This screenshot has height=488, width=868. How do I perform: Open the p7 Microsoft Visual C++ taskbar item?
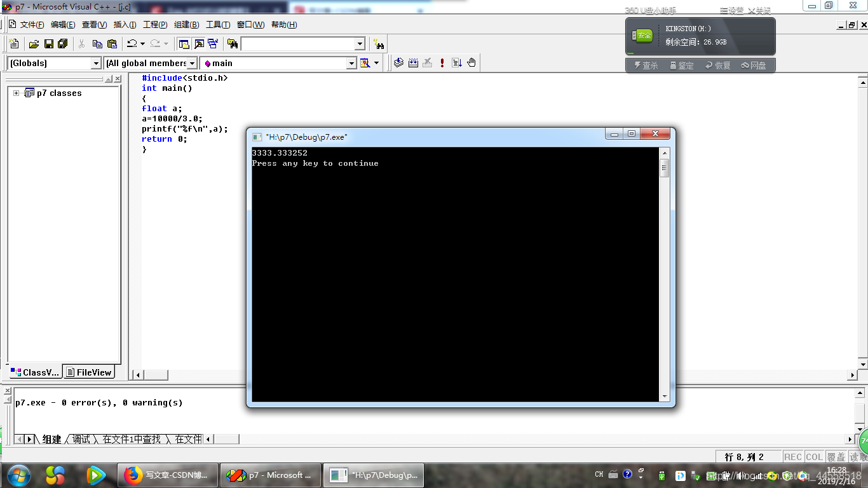tap(271, 475)
